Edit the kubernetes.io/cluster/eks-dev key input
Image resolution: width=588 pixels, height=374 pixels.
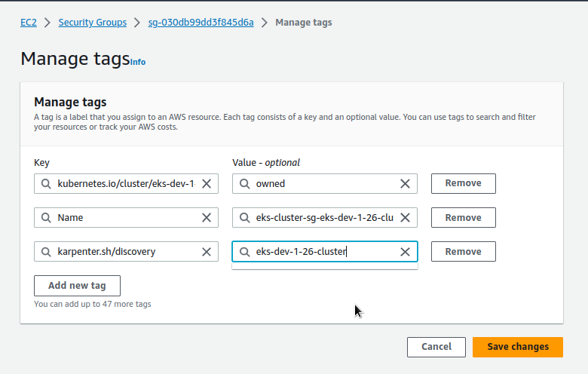coord(126,184)
